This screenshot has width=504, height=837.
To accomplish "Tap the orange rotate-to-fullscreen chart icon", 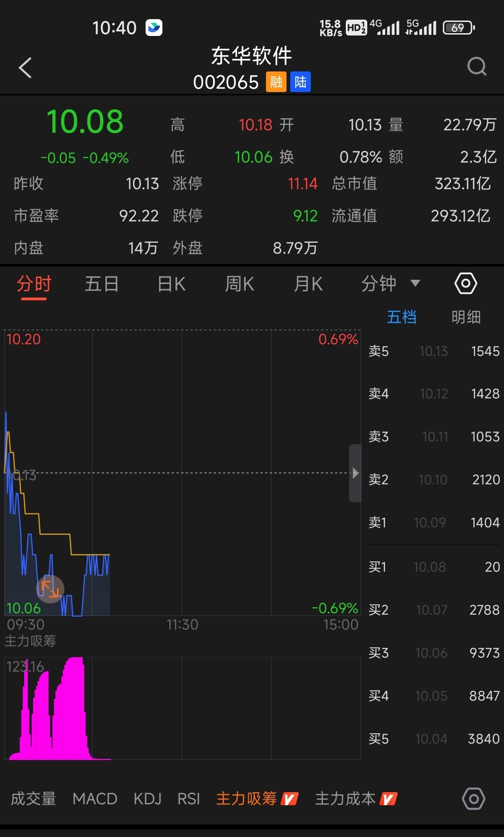I will [x=50, y=589].
